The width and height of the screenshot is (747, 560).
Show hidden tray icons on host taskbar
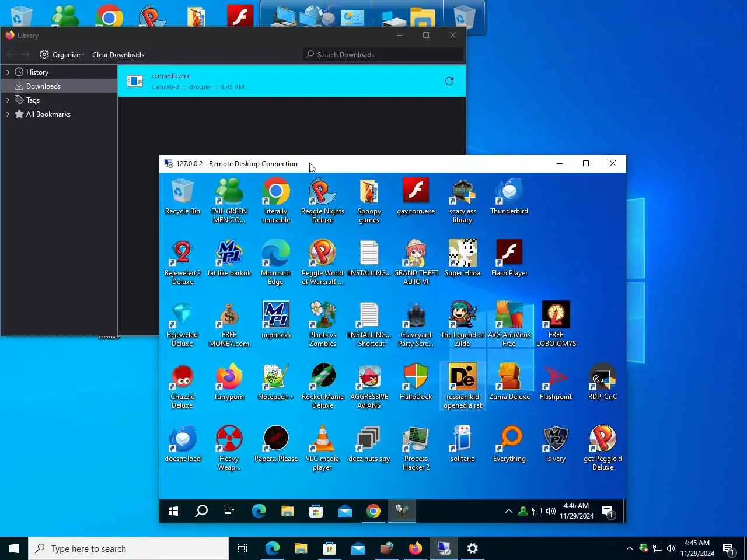[629, 548]
